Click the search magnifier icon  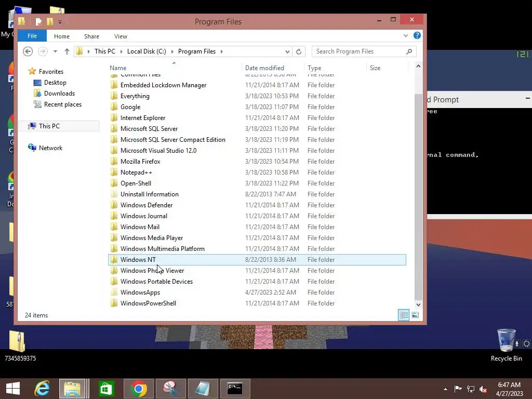(409, 51)
